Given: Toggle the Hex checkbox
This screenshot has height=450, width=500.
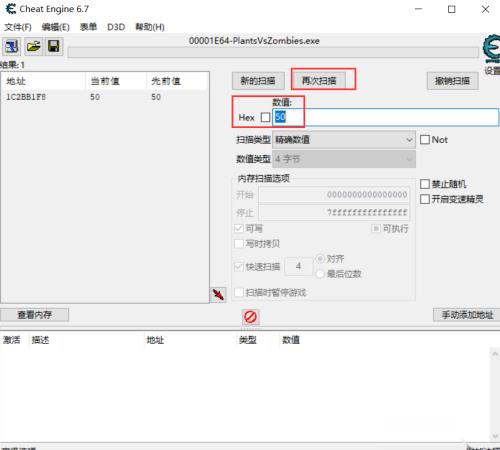Looking at the screenshot, I should tap(265, 117).
